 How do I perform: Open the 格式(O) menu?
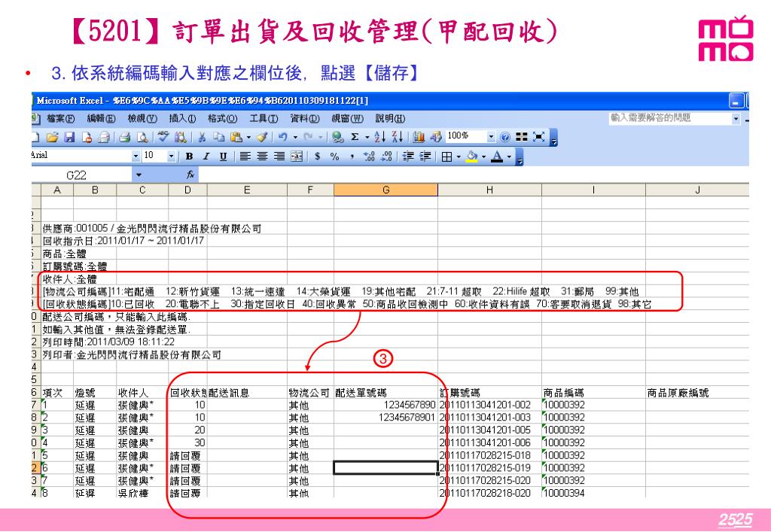(222, 118)
